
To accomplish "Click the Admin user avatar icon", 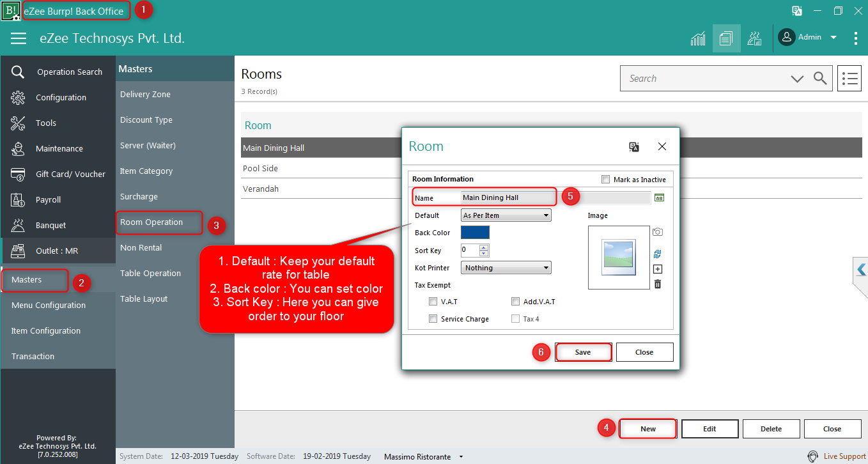I will click(x=786, y=37).
